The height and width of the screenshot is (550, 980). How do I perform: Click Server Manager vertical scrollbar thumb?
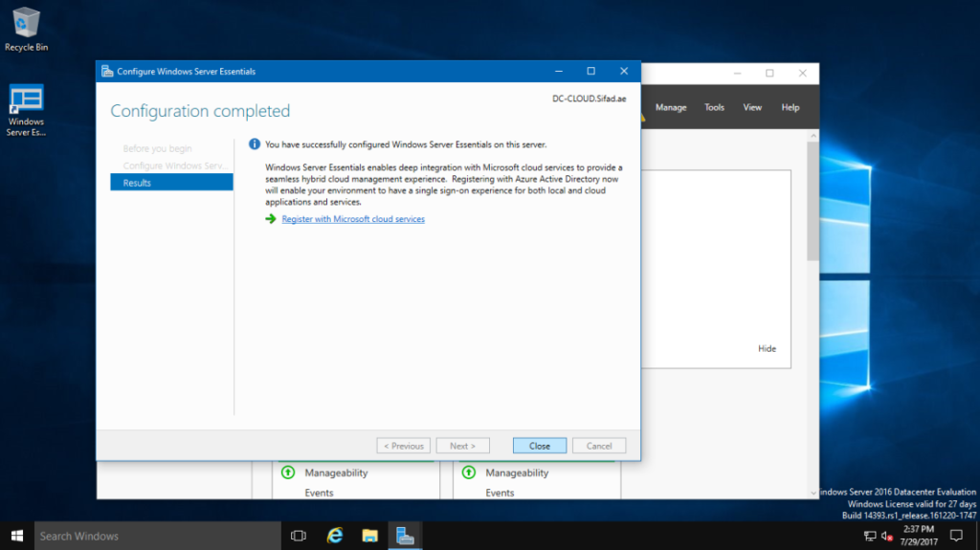813,201
